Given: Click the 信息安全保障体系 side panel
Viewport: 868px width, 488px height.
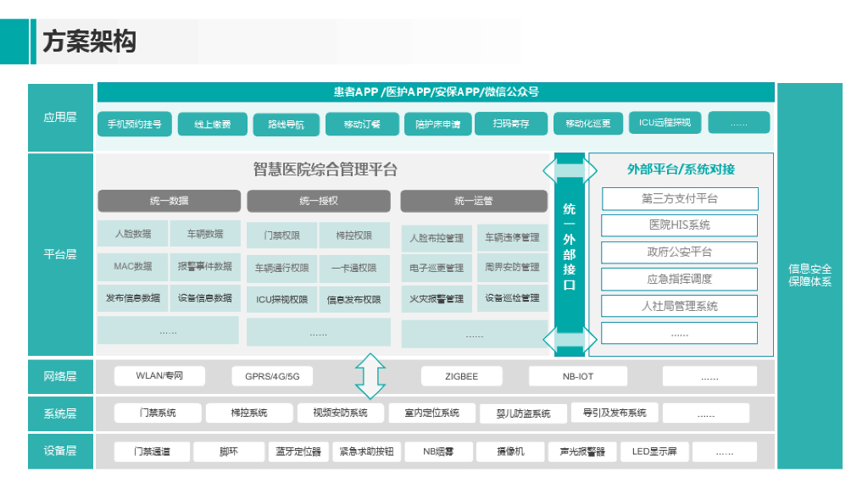Looking at the screenshot, I should point(810,275).
